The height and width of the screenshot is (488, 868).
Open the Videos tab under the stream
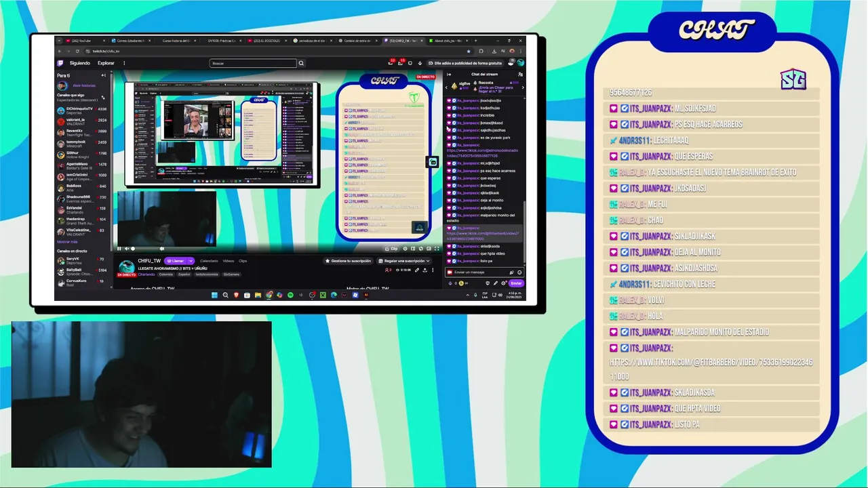click(x=229, y=261)
